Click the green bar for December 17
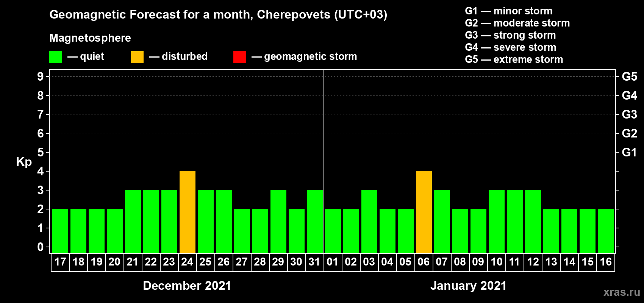 pyautogui.click(x=60, y=231)
